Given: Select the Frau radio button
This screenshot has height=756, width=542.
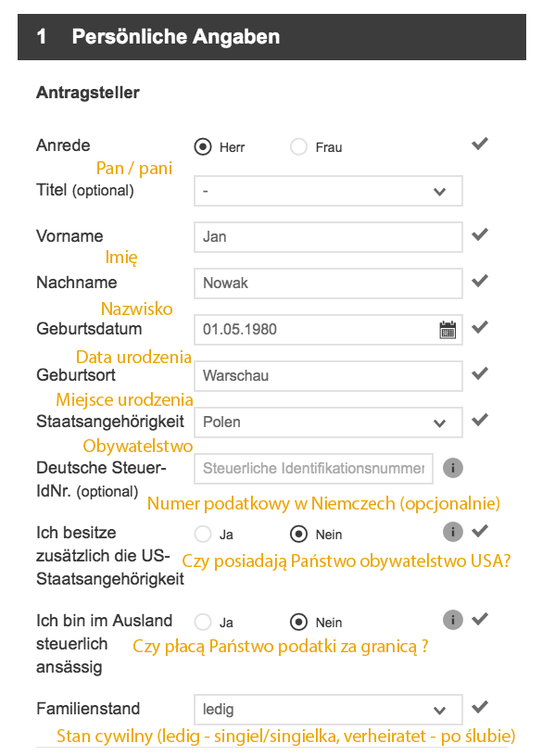Looking at the screenshot, I should 298,146.
